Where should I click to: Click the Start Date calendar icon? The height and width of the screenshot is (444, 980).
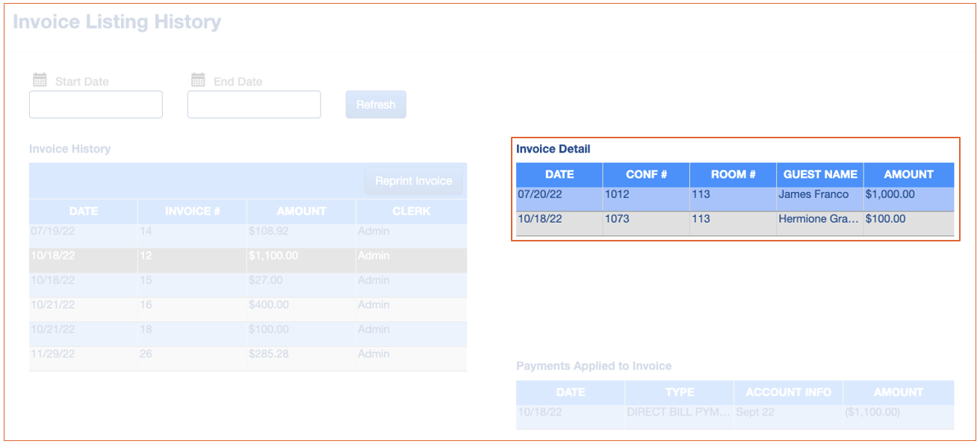[x=40, y=80]
